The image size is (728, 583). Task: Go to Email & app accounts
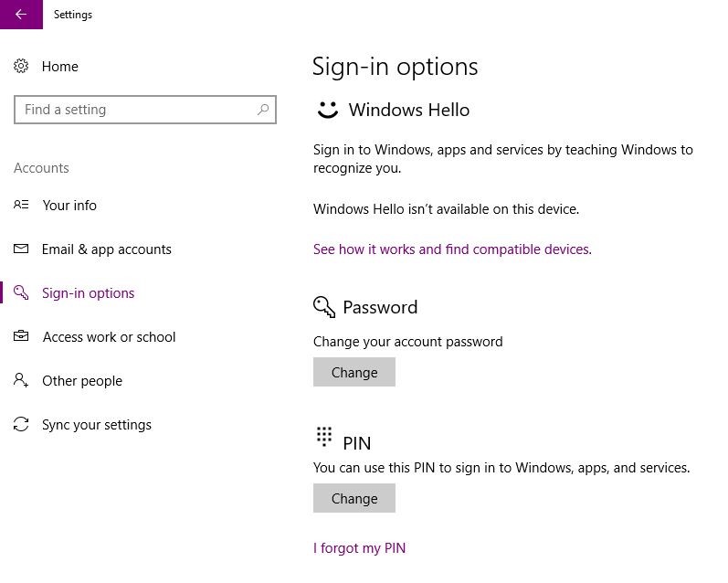coord(106,249)
